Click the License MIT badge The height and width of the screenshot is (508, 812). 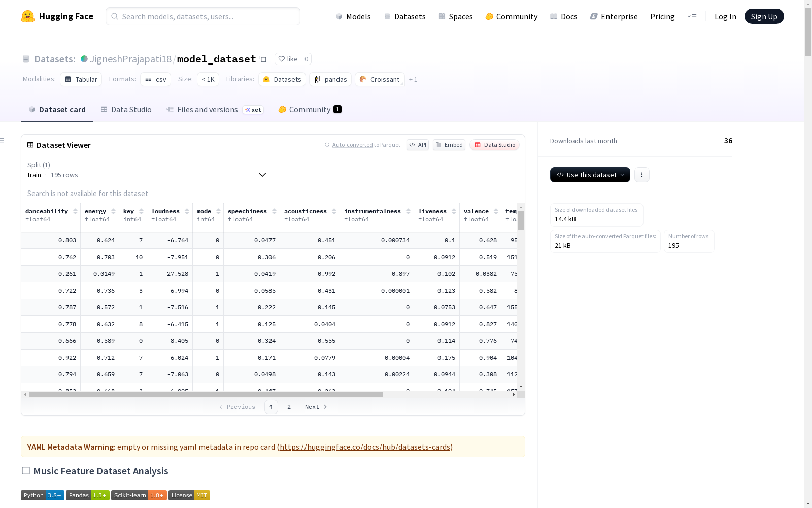(x=189, y=495)
